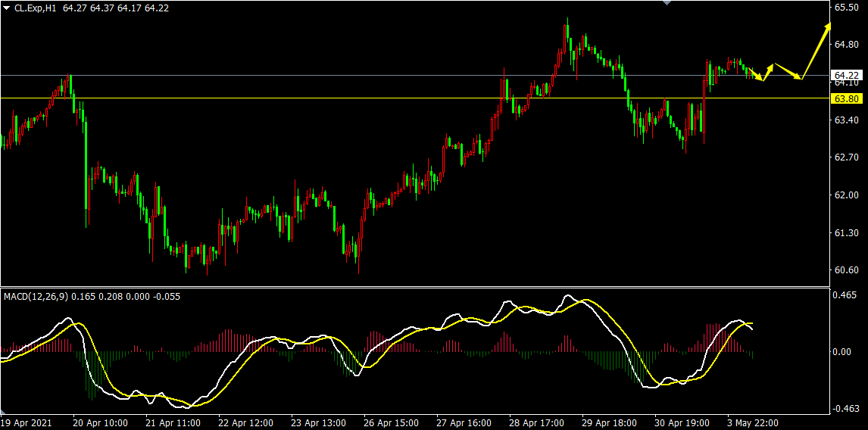Screen dimensions: 868x430
Task: Select the yellow horizontal line at 63.80
Action: coord(414,98)
